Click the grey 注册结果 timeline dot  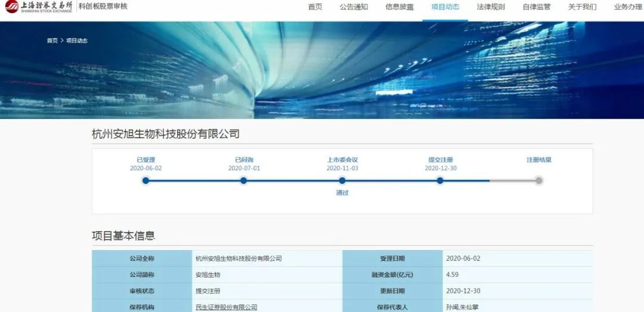pyautogui.click(x=539, y=180)
